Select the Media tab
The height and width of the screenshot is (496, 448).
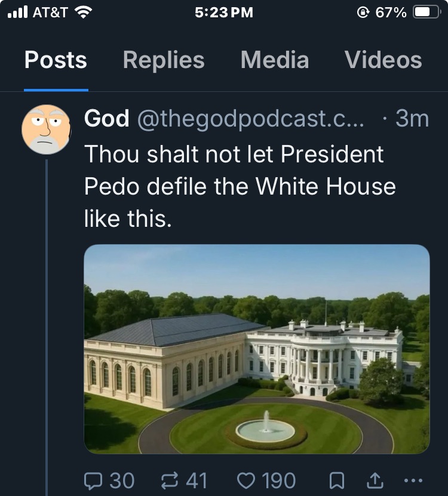coord(274,60)
